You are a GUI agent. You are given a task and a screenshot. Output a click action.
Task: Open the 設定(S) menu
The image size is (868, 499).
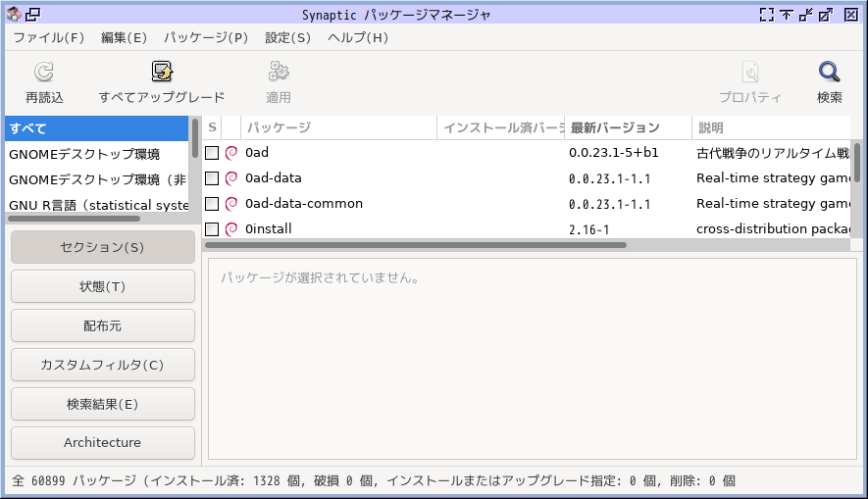coord(287,37)
